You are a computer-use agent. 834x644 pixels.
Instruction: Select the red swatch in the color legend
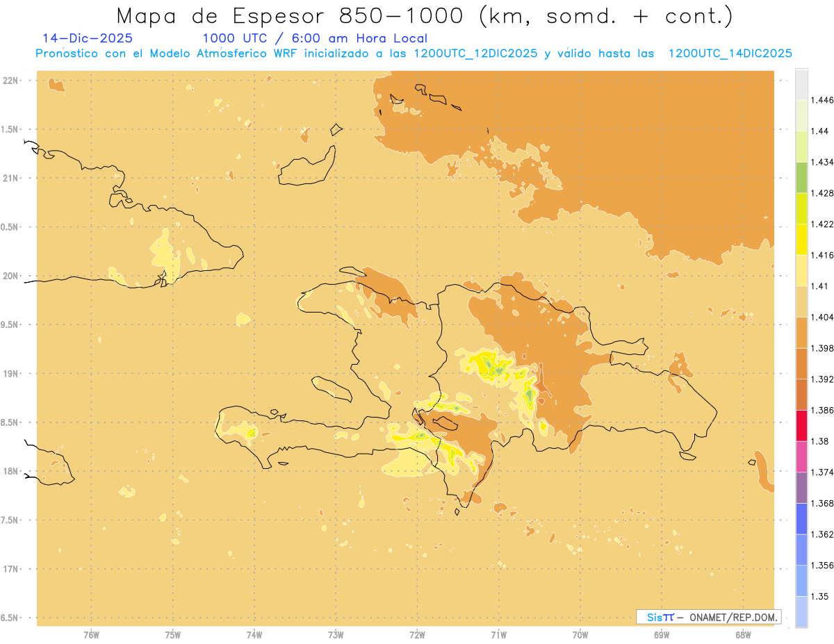801,425
